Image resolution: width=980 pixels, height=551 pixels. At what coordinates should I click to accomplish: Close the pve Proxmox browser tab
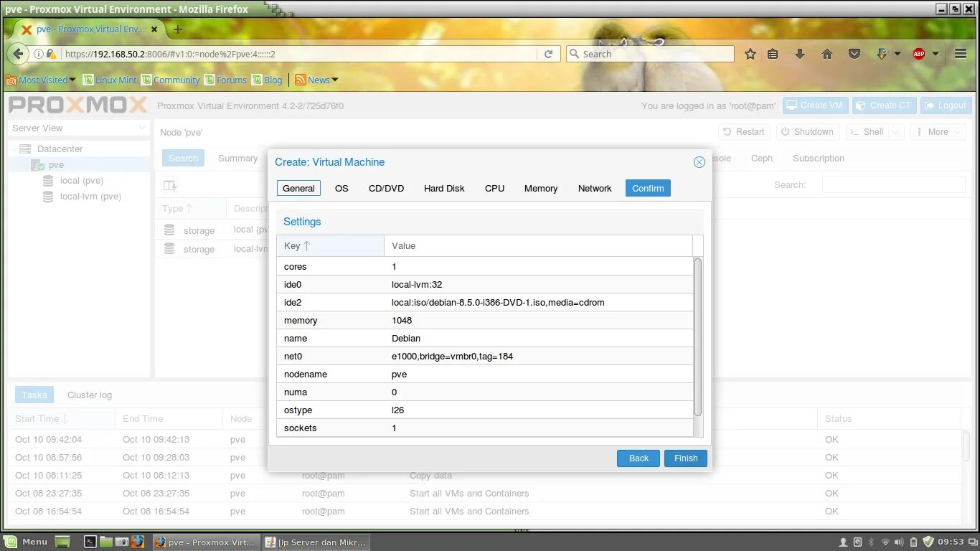[x=154, y=29]
